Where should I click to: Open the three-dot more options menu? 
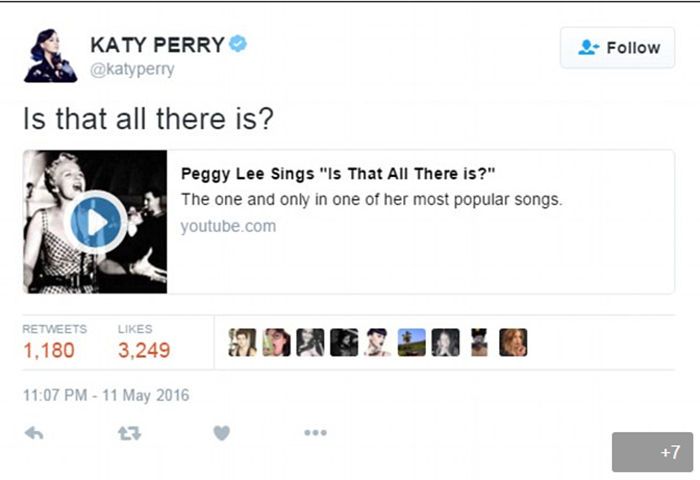(315, 433)
